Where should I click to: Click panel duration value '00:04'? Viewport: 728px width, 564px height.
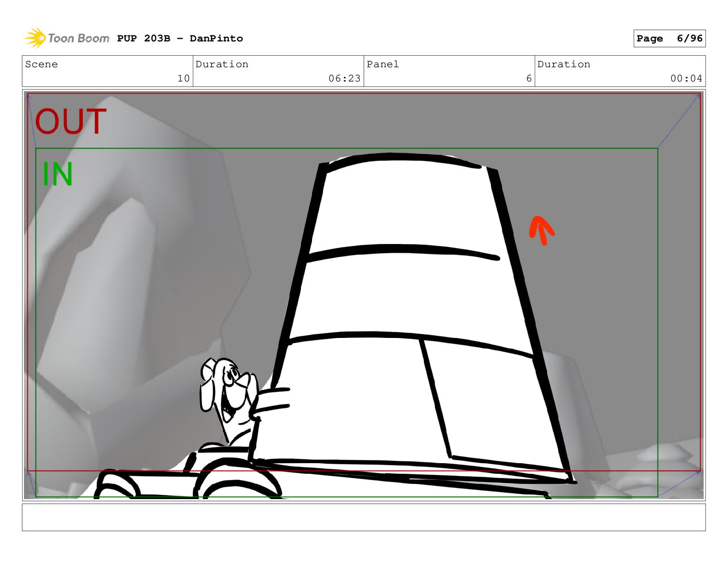(686, 79)
